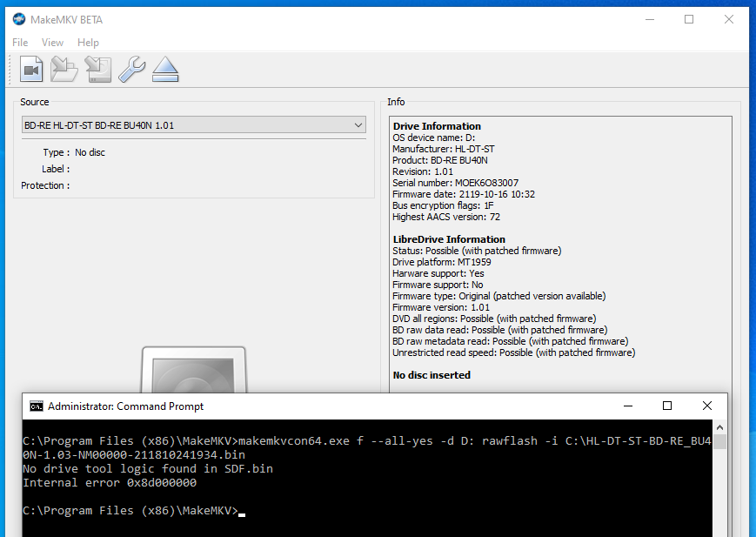Maximize the Command Prompt window
Viewport: 756px width, 537px height.
click(x=667, y=406)
